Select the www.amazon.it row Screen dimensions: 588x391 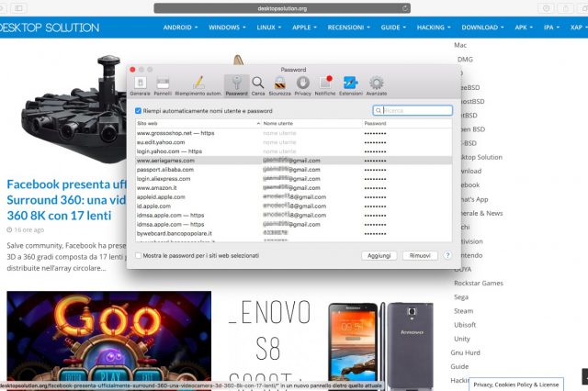coord(294,187)
